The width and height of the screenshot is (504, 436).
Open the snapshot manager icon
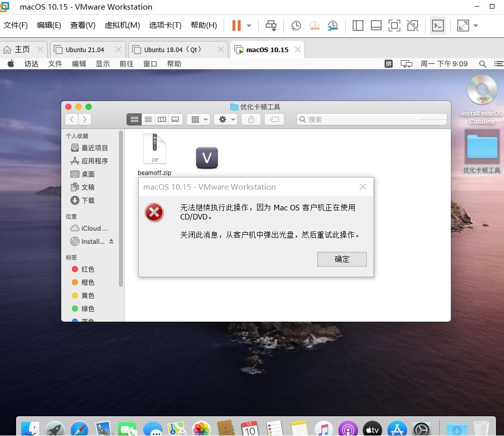[332, 26]
